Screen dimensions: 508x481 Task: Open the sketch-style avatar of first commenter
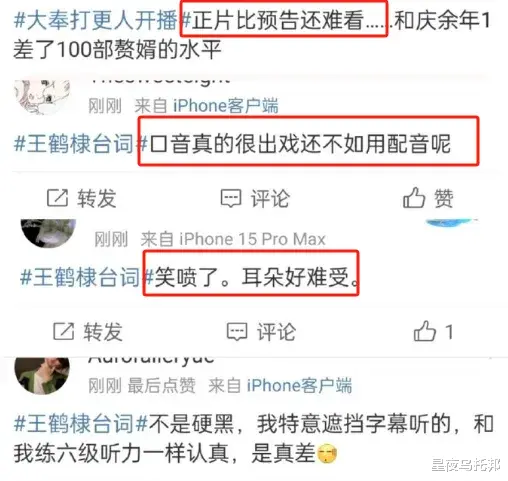[42, 97]
